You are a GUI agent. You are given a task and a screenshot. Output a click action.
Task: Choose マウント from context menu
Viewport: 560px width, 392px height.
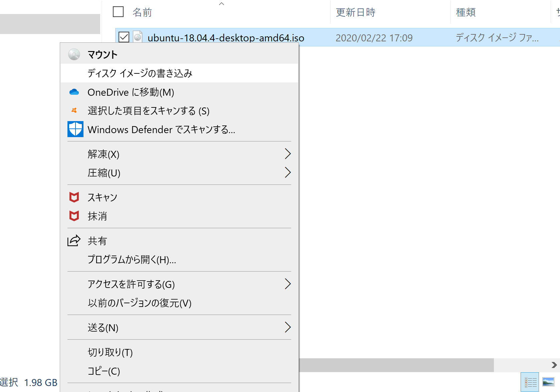pyautogui.click(x=179, y=54)
